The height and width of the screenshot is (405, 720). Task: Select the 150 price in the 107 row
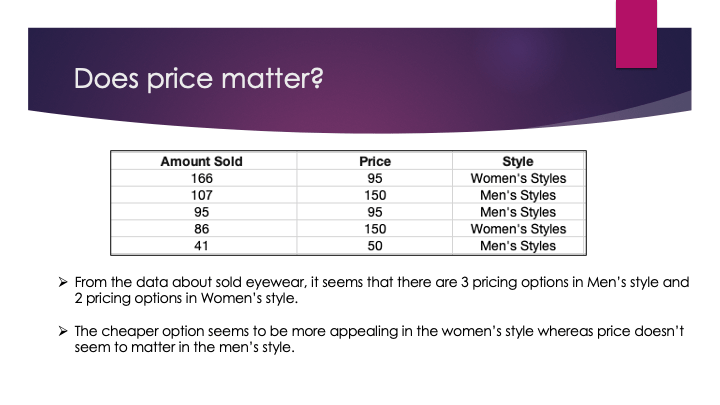[374, 195]
